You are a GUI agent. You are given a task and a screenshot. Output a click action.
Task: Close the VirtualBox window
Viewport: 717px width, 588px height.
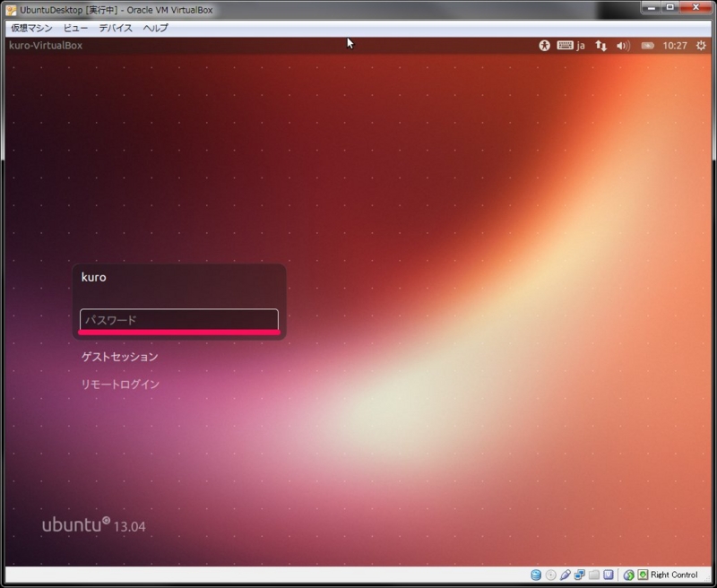pyautogui.click(x=696, y=7)
